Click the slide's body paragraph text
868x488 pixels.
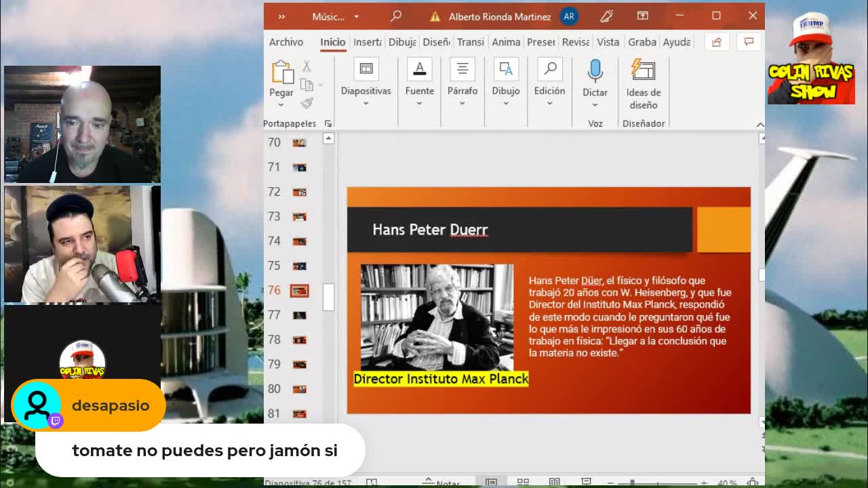click(x=630, y=317)
